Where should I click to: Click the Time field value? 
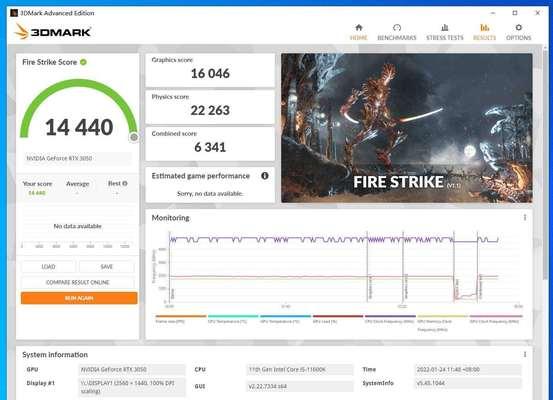(x=467, y=369)
